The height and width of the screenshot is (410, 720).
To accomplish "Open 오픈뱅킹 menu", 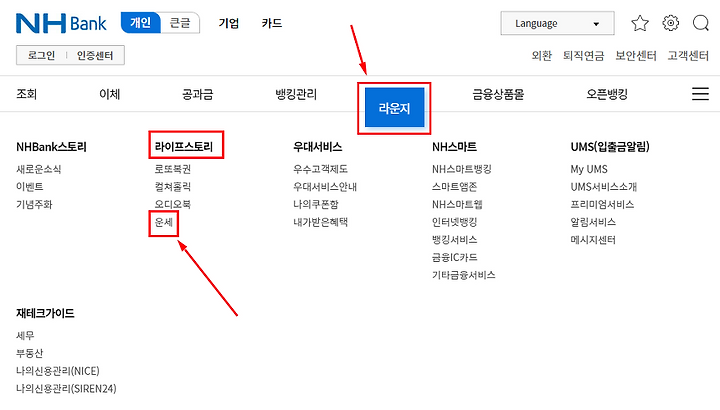I will (x=607, y=94).
